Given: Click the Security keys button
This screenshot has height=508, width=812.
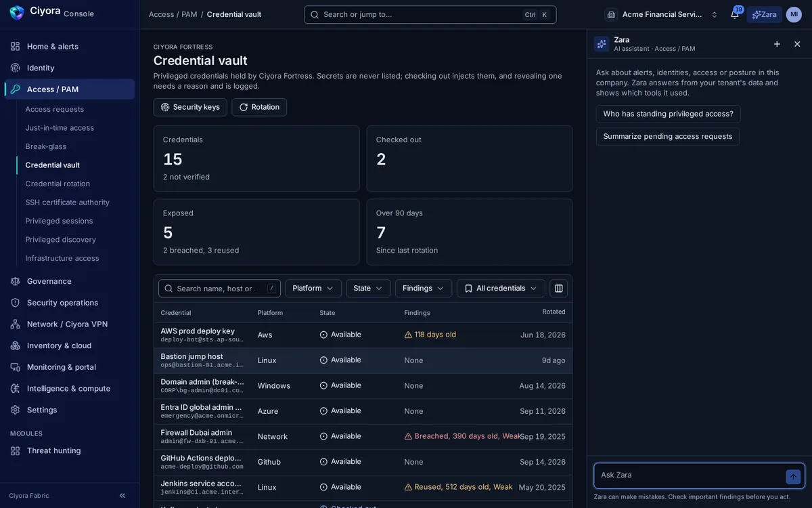Looking at the screenshot, I should [x=190, y=107].
